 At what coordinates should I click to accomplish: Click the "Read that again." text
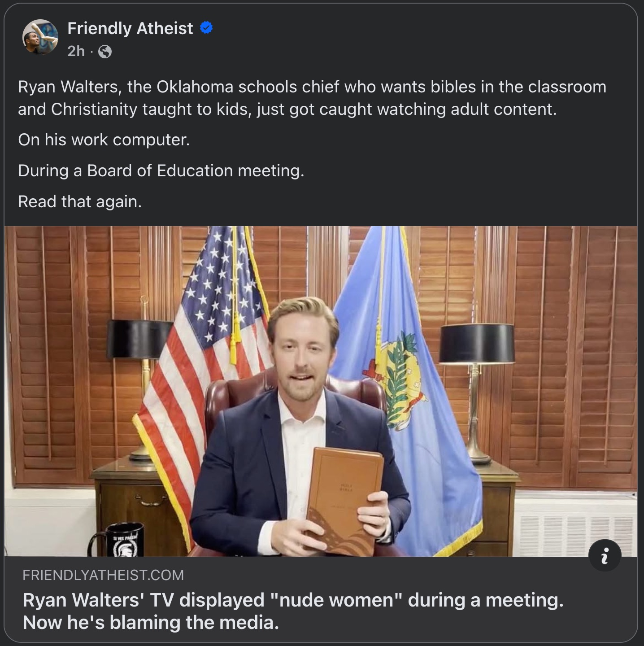(x=80, y=202)
